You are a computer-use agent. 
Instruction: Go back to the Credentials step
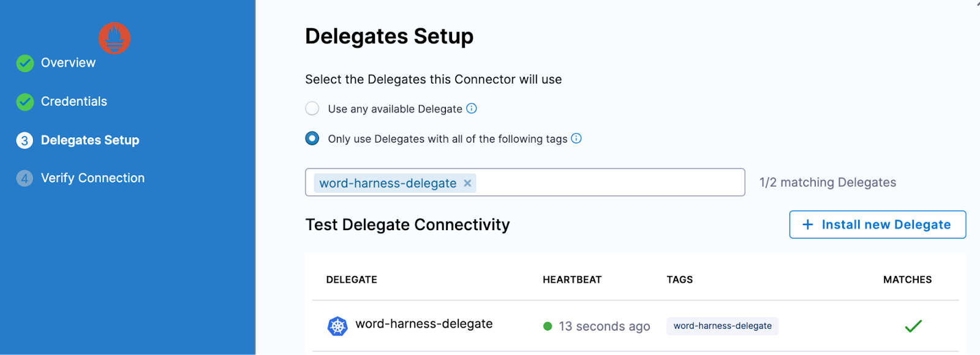[x=74, y=101]
